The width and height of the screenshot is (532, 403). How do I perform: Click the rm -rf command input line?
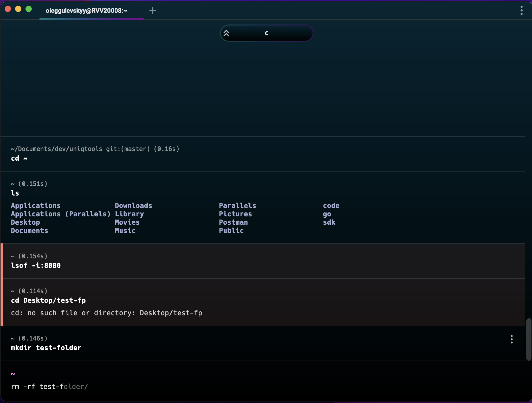48,386
